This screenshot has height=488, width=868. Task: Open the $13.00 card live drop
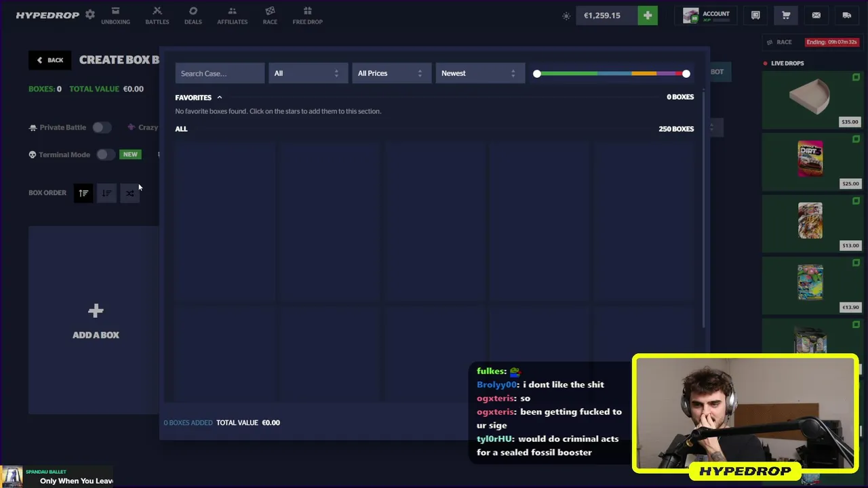coord(812,223)
